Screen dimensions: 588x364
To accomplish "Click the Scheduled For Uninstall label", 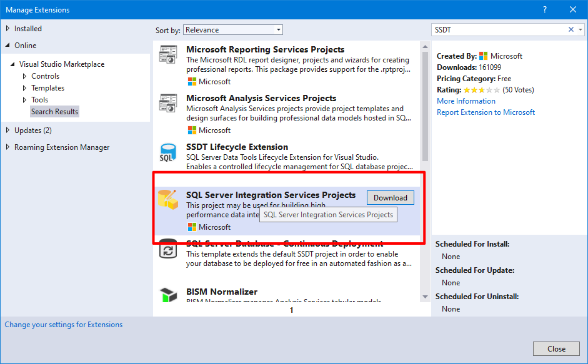I will pos(477,297).
